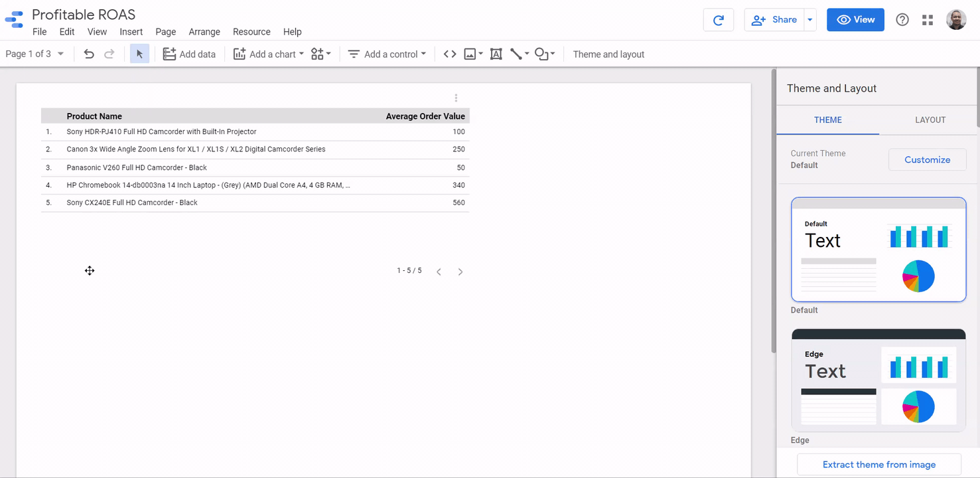Click Extract theme from image
Screen dimensions: 980x478
878,464
